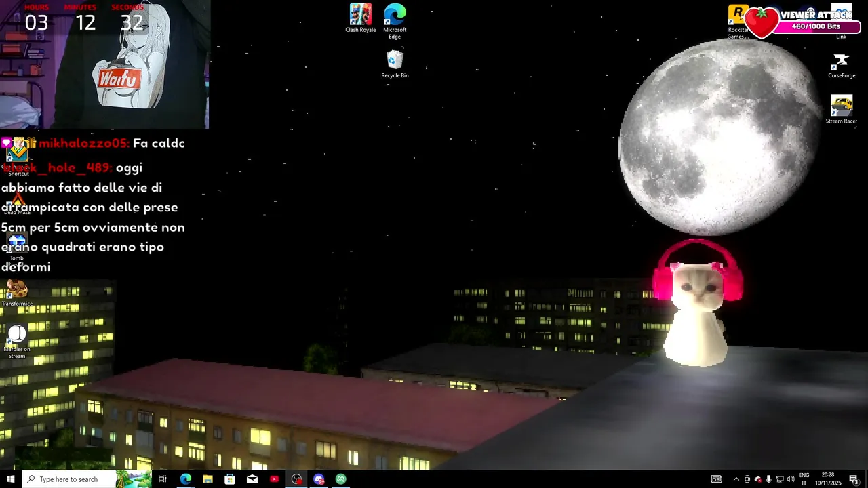
Task: Open Microsoft Edge desktop icon
Action: pos(395,21)
